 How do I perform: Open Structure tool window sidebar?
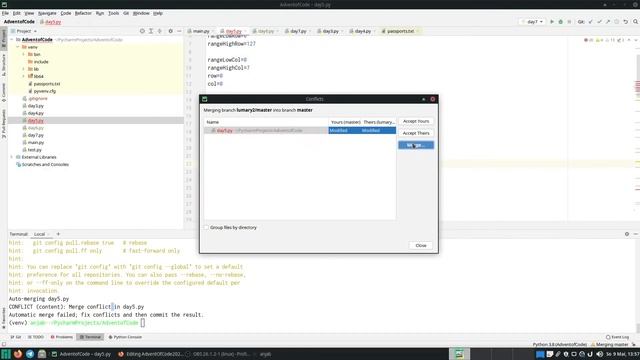4,64
